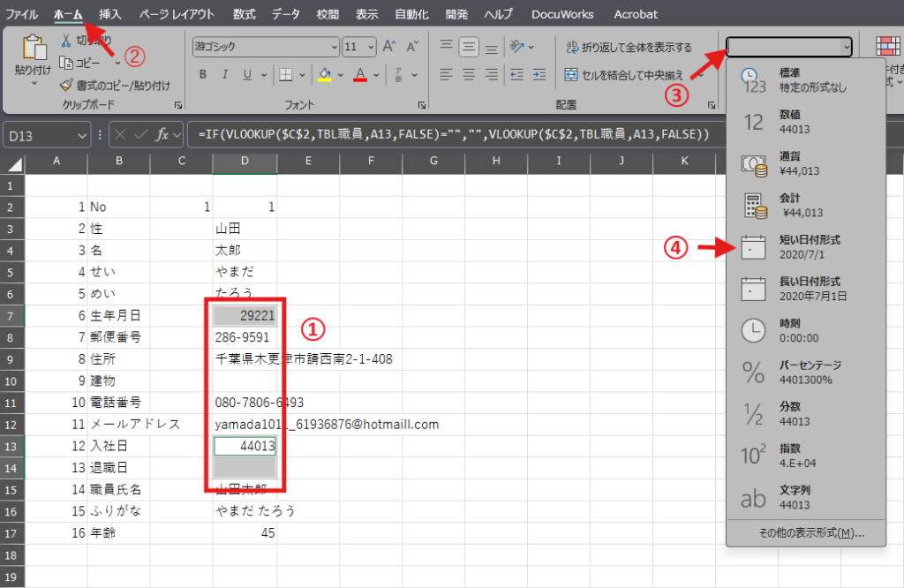Open the number format combo box
Viewport: 904px width, 588px height.
pos(788,47)
